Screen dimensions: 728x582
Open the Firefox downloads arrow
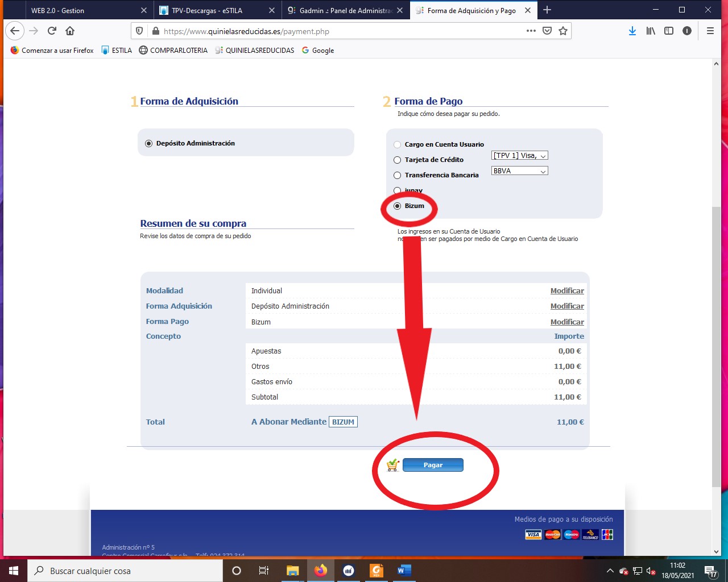[632, 31]
